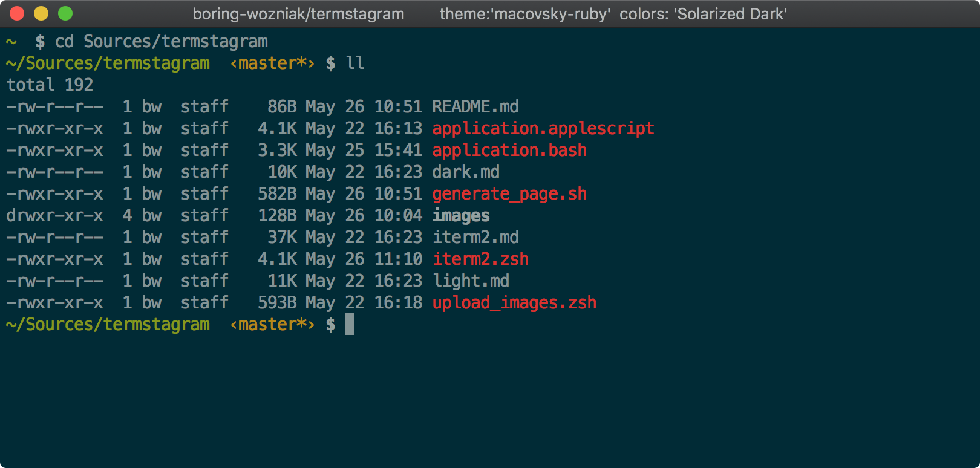This screenshot has height=468, width=980.
Task: Click the red close window button
Action: tap(17, 13)
